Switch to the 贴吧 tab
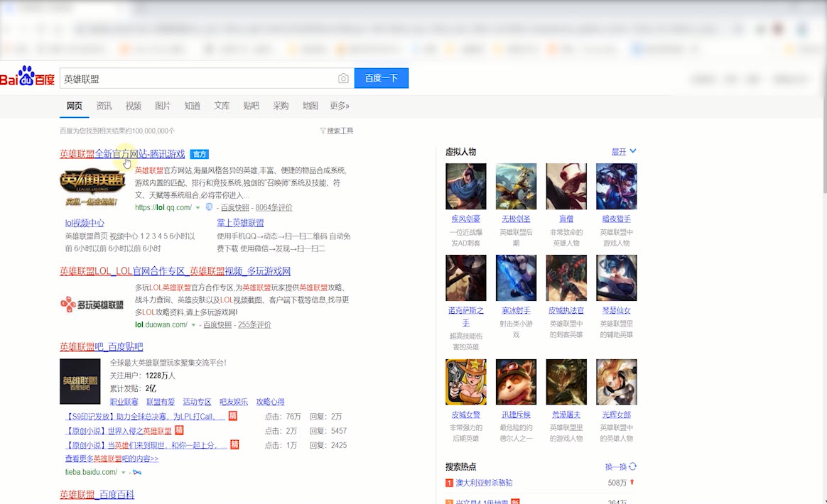This screenshot has width=827, height=504. pyautogui.click(x=251, y=106)
